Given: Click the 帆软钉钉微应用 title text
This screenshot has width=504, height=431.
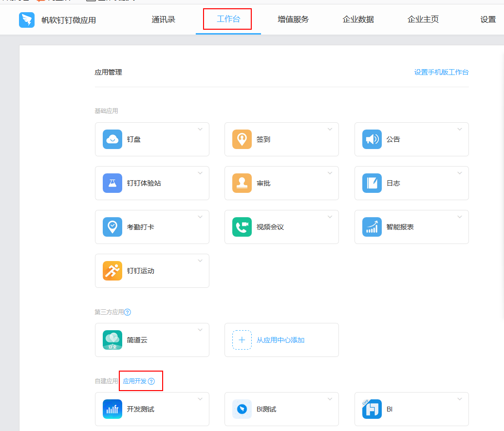Looking at the screenshot, I should [x=69, y=20].
